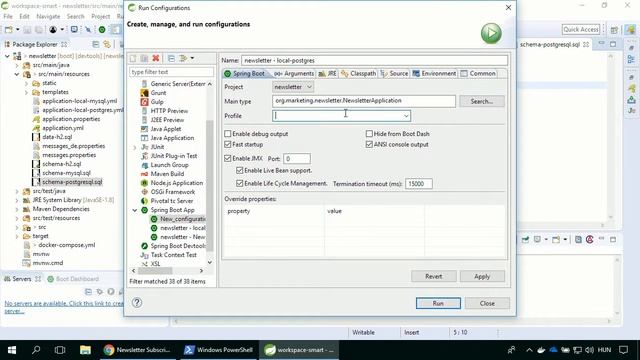Image resolution: width=640 pixels, height=360 pixels.
Task: Click the volume tray icon
Action: [589, 350]
